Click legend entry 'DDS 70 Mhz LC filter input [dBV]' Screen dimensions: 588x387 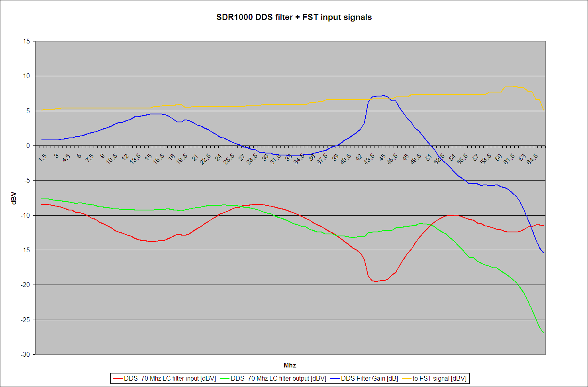(170, 378)
